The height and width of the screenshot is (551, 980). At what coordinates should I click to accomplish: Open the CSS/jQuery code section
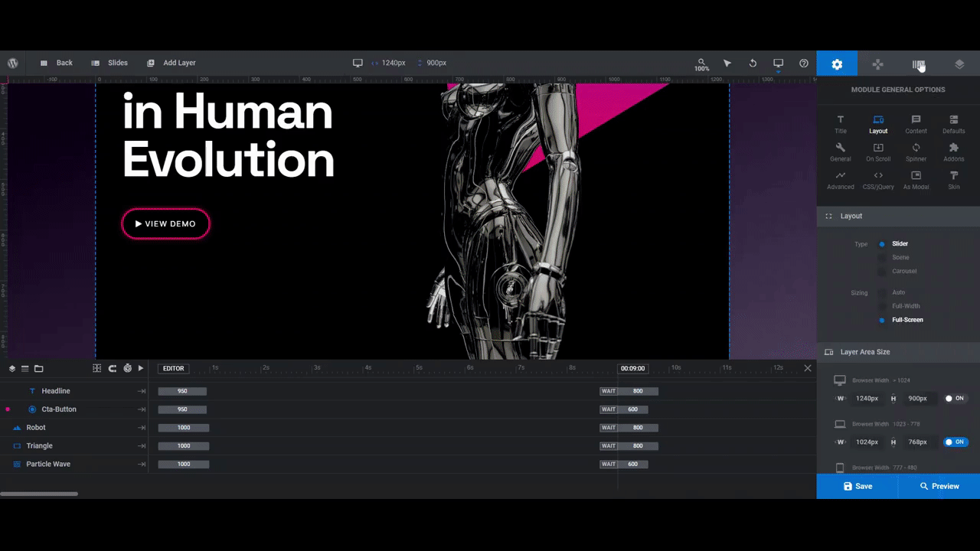click(878, 181)
